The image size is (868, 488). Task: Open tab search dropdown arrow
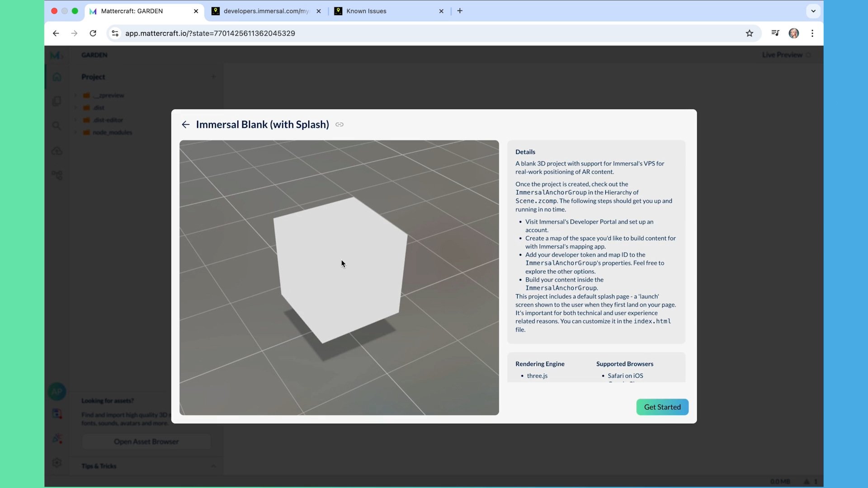click(x=813, y=11)
